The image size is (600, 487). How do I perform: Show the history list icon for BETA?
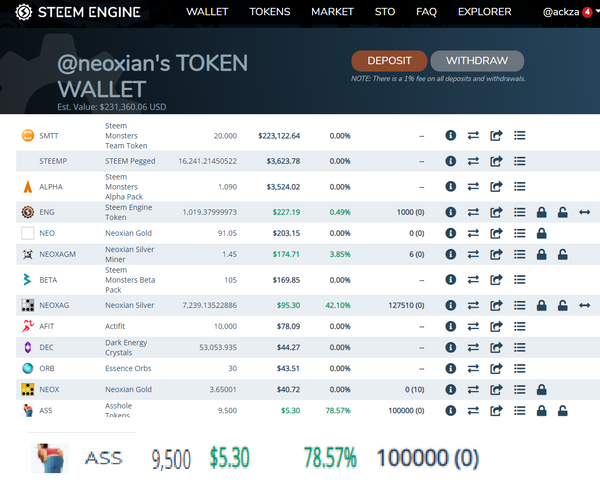pyautogui.click(x=519, y=280)
